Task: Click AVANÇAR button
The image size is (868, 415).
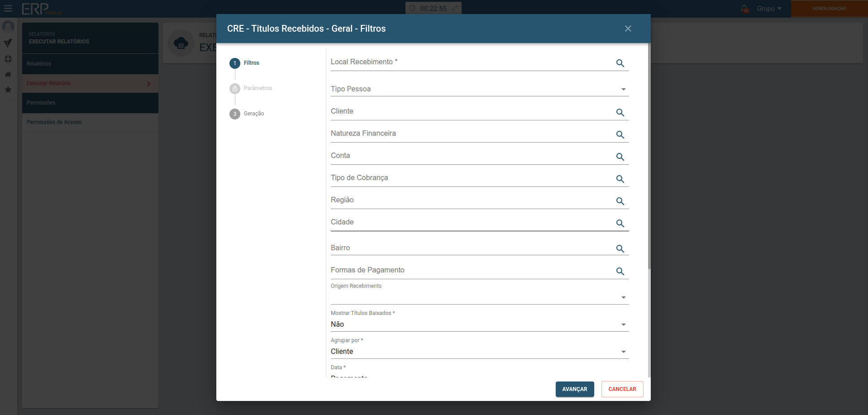Action: [x=574, y=389]
